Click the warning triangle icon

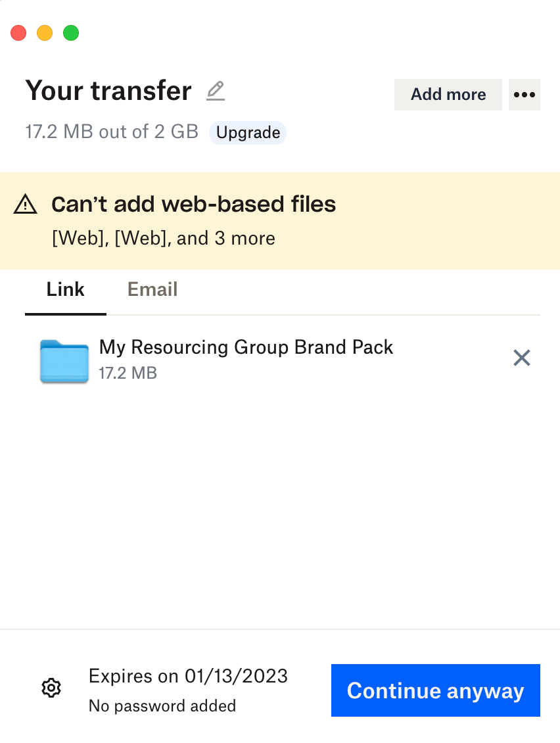(25, 204)
